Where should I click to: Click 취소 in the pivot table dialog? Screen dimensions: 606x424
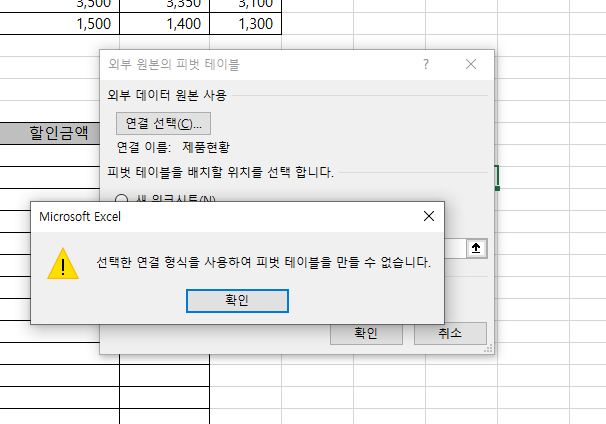coord(450,333)
